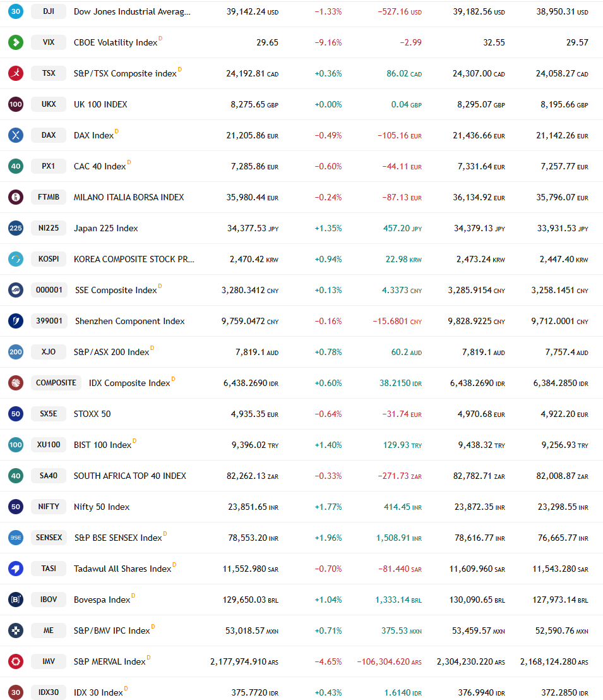Click the 1,508.91 INR change value

(x=399, y=538)
